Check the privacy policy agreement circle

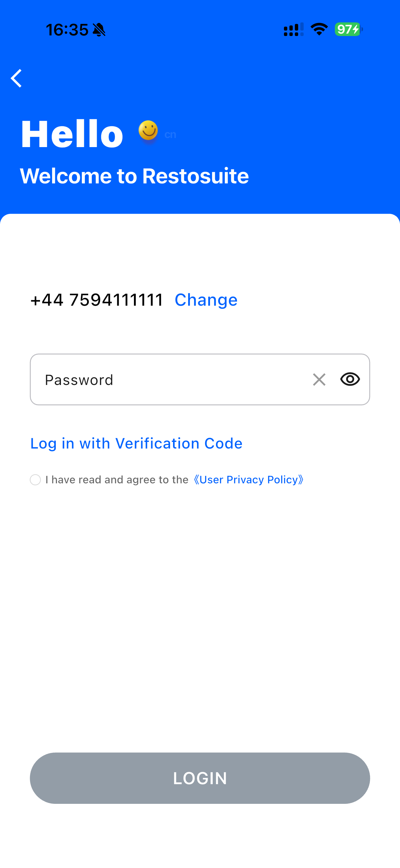35,479
